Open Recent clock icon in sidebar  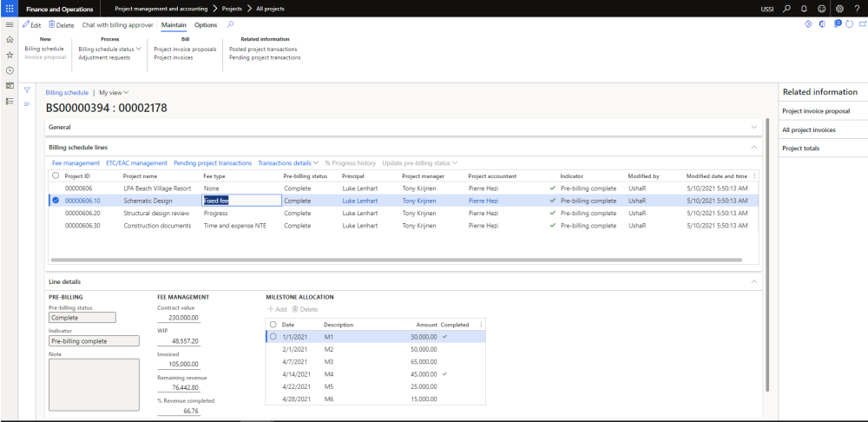pyautogui.click(x=10, y=70)
